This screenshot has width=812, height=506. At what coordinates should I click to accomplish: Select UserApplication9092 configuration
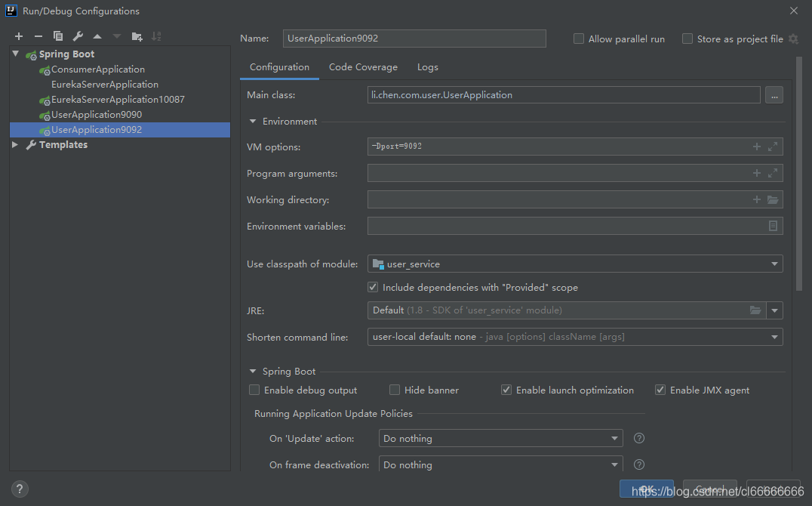[x=120, y=130]
